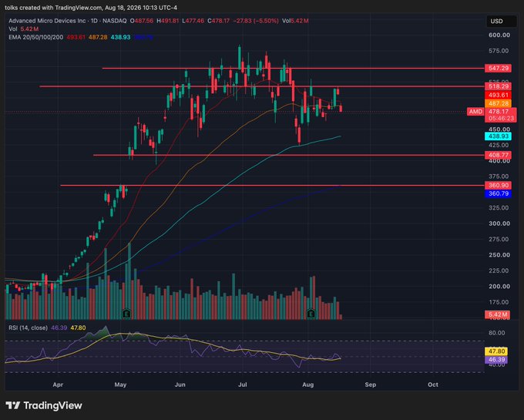Click the 5.42M volume axis tag
Screen dimensions: 524x420
[497, 314]
